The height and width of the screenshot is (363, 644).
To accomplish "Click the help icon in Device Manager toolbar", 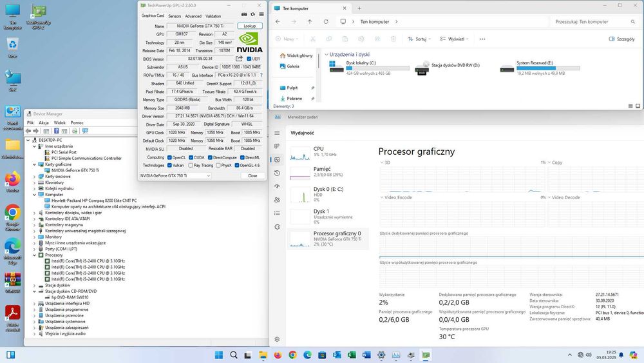I will coord(56,131).
